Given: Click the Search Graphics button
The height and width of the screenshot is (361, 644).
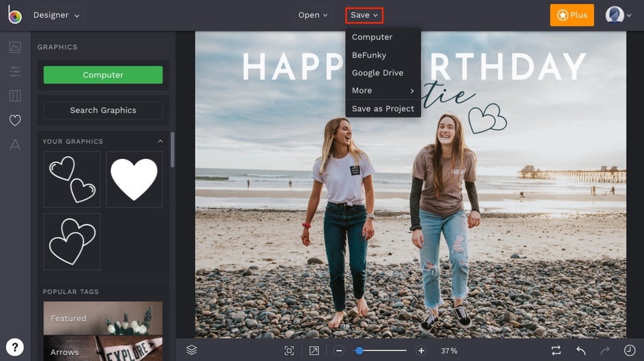Looking at the screenshot, I should (103, 110).
